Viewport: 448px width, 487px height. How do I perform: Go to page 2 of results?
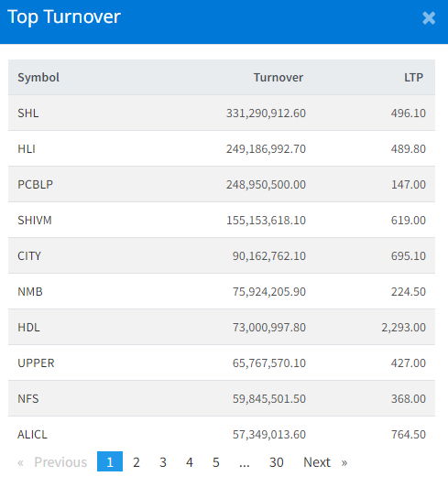(x=137, y=462)
